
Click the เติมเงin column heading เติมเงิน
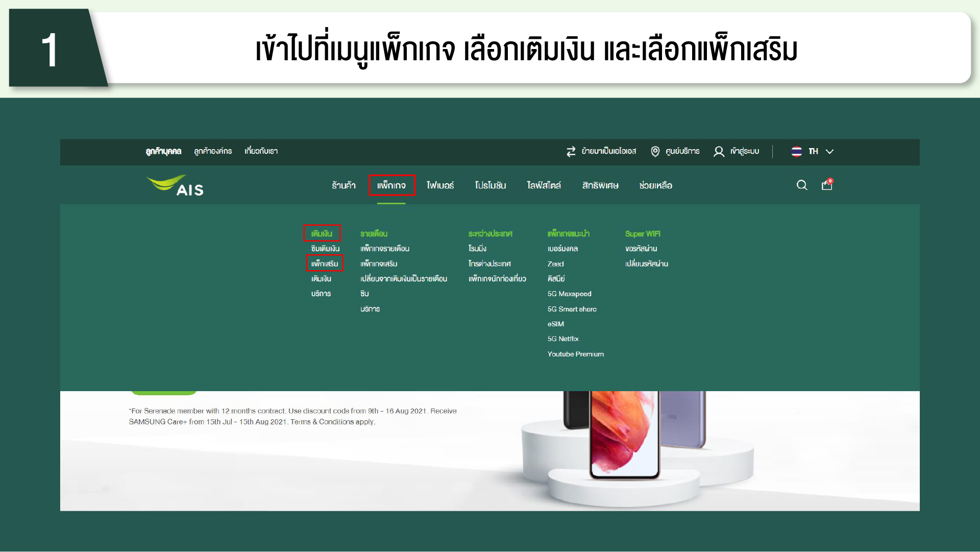[322, 233]
